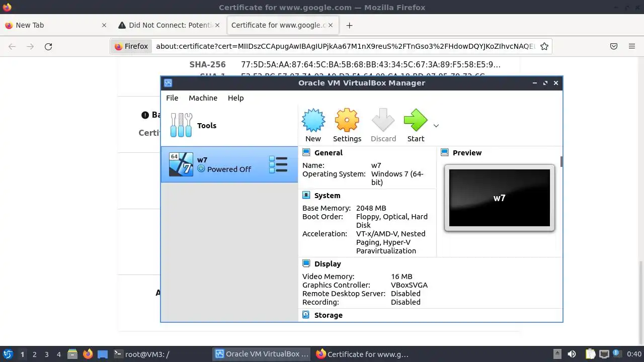Switch to workspace 3 in pager
The width and height of the screenshot is (644, 362).
[46, 354]
